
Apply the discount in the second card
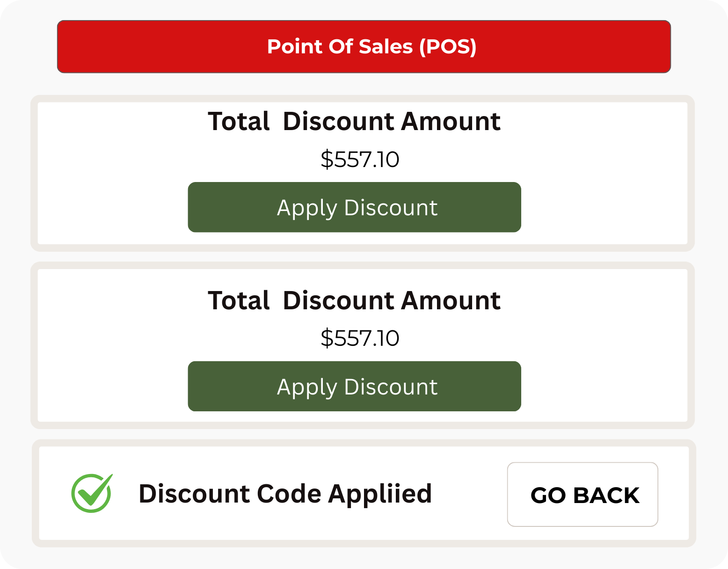[354, 387]
